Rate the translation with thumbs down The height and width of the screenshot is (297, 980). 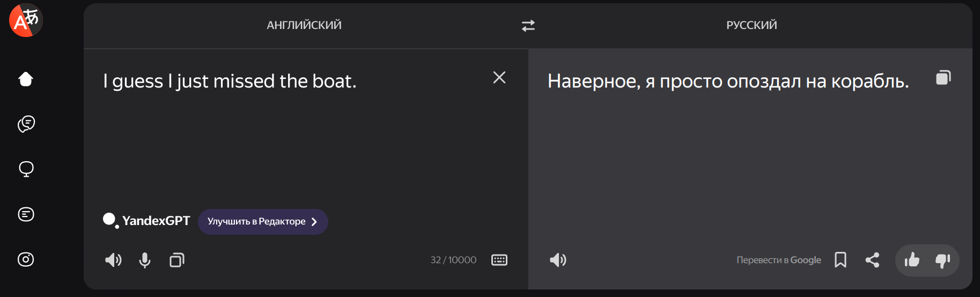[x=942, y=260]
